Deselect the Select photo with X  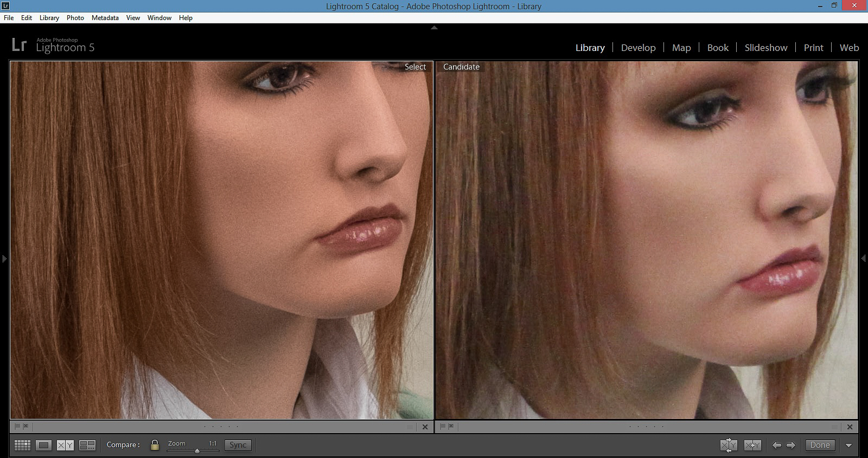425,427
